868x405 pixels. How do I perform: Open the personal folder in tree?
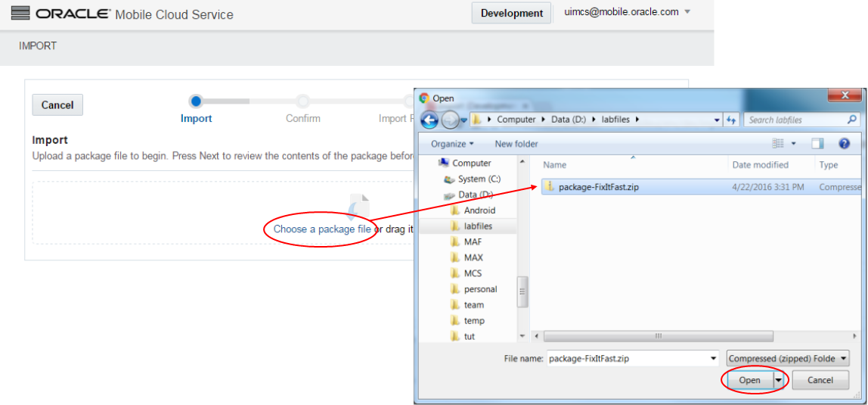click(x=473, y=289)
